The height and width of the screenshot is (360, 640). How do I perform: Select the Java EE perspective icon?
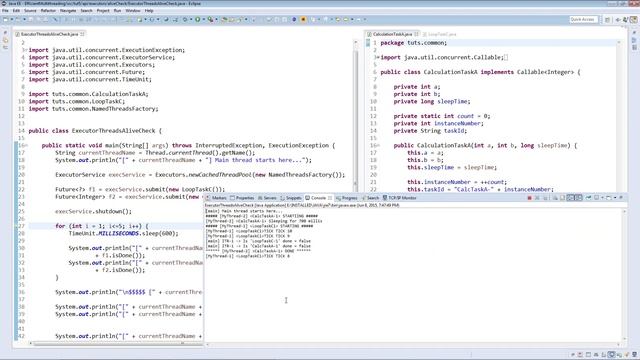(x=633, y=19)
